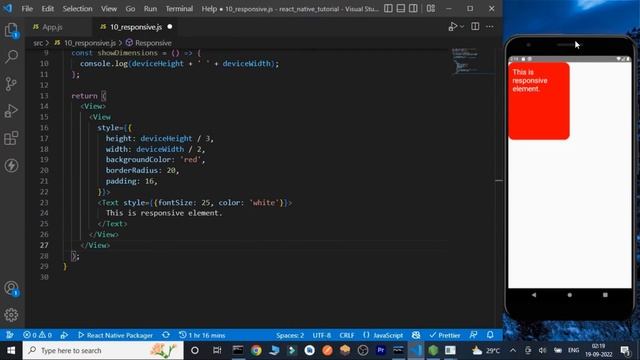This screenshot has height=360, width=640.
Task: Open the Terminal menu
Action: pos(179,9)
